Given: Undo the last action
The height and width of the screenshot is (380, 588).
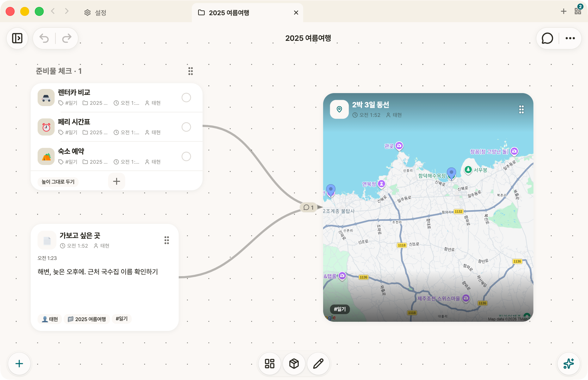Looking at the screenshot, I should point(44,38).
